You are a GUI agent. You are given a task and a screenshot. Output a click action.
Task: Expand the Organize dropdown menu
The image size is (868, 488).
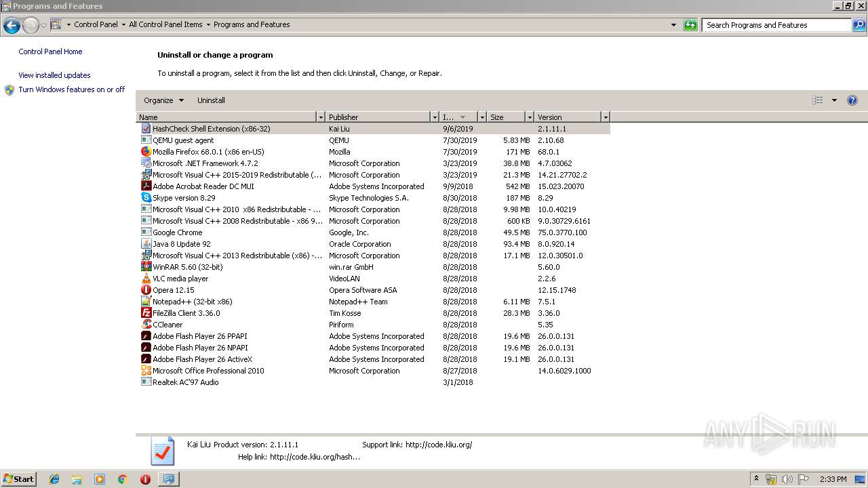coord(163,100)
